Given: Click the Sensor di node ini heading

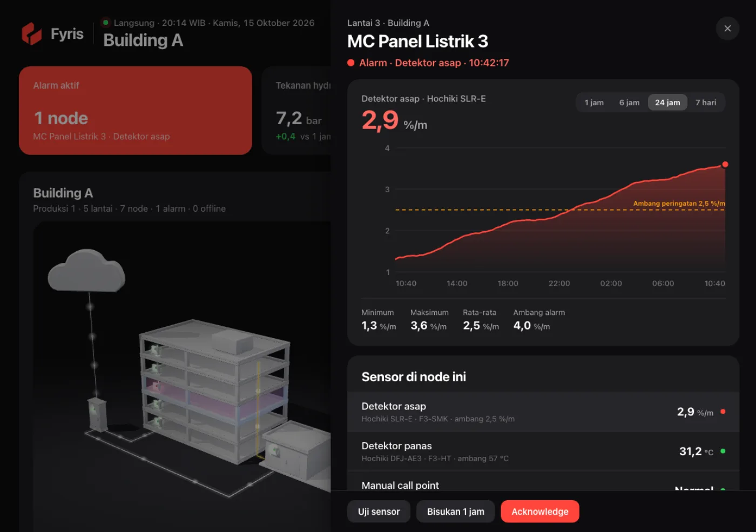Looking at the screenshot, I should pos(414,377).
